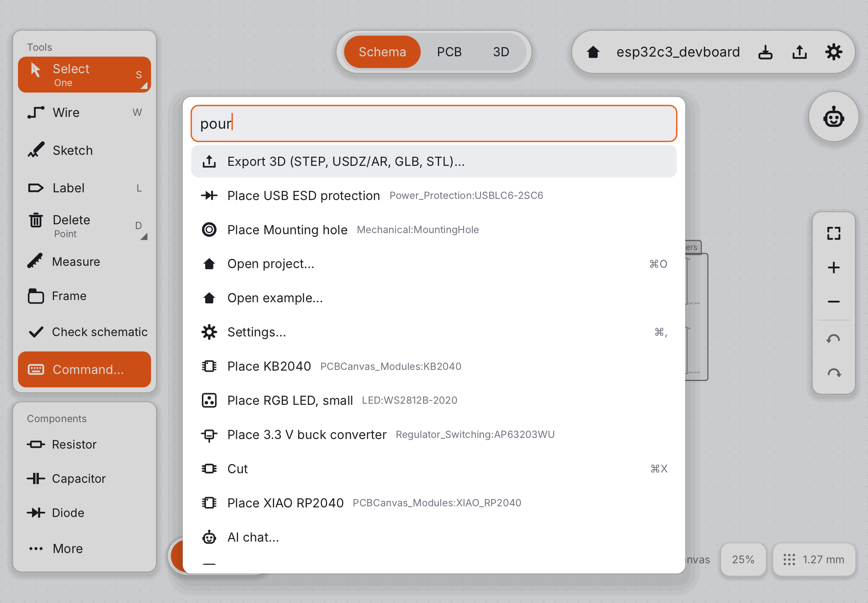Click the redo arrow icon

coord(833,373)
